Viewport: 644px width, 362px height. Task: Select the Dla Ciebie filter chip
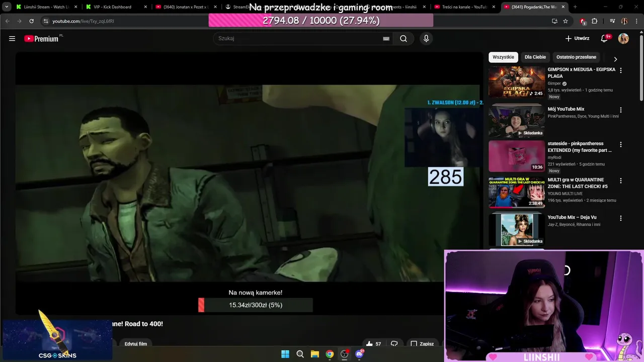[x=535, y=57]
